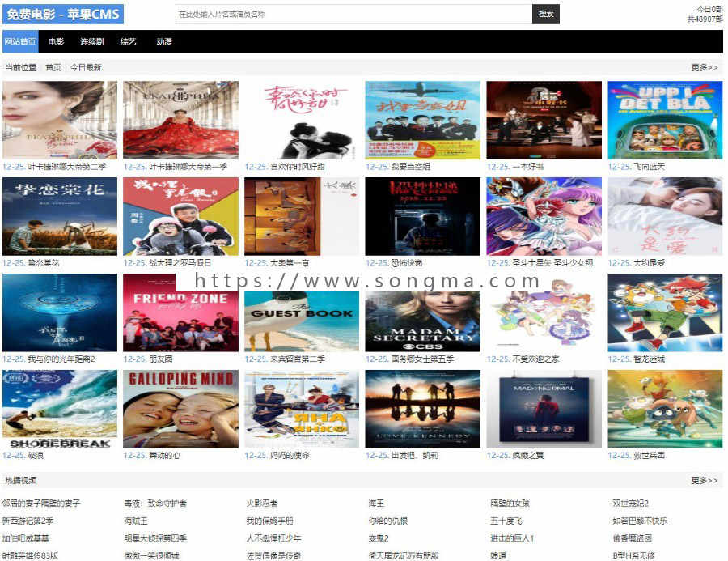728x561 pixels.
Task: Open the 电影 nav tab
Action: coord(56,42)
